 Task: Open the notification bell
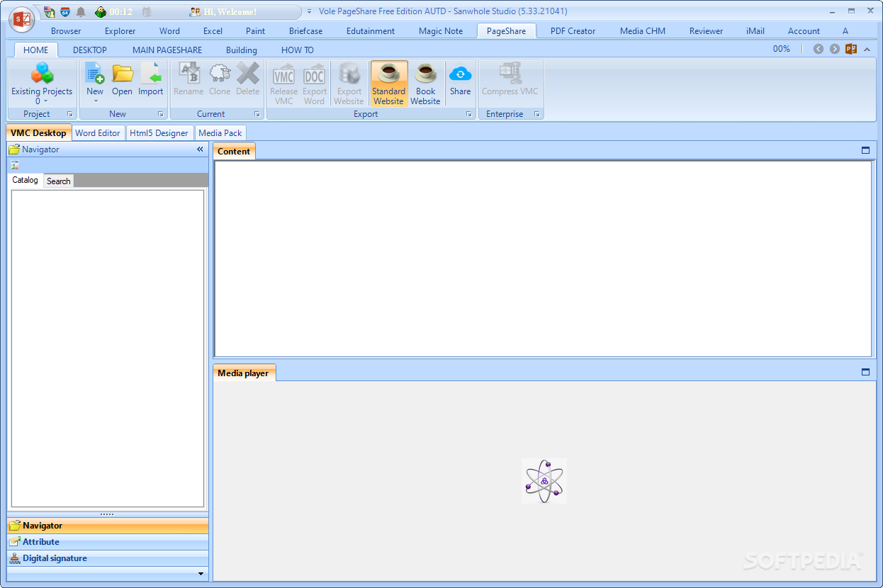click(x=81, y=12)
